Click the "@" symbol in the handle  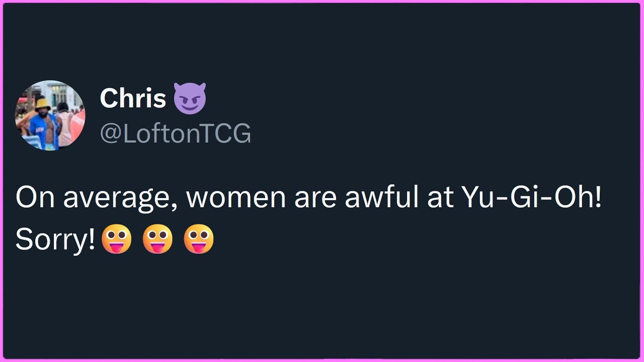pos(109,134)
